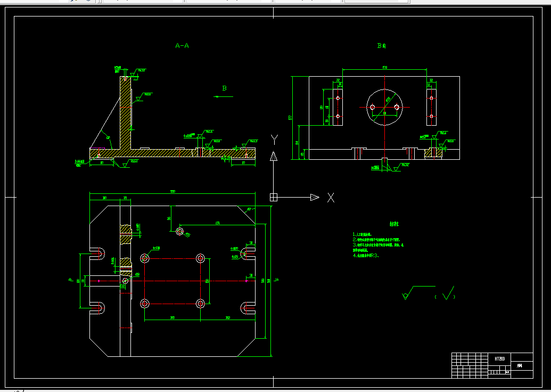Select the 550 overall width dimension
The image size is (551, 392).
172,192
